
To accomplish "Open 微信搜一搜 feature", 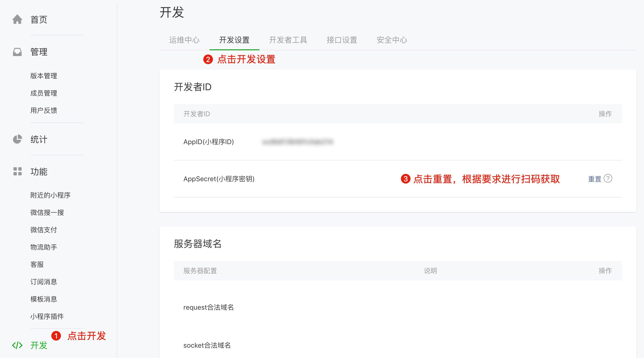I will (47, 212).
